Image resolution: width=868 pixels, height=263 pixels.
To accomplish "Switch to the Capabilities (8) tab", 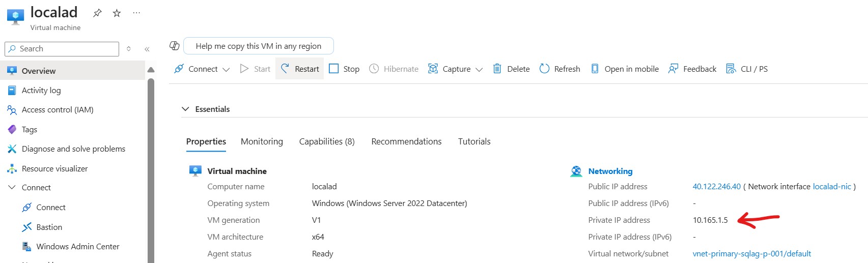I will tap(327, 141).
